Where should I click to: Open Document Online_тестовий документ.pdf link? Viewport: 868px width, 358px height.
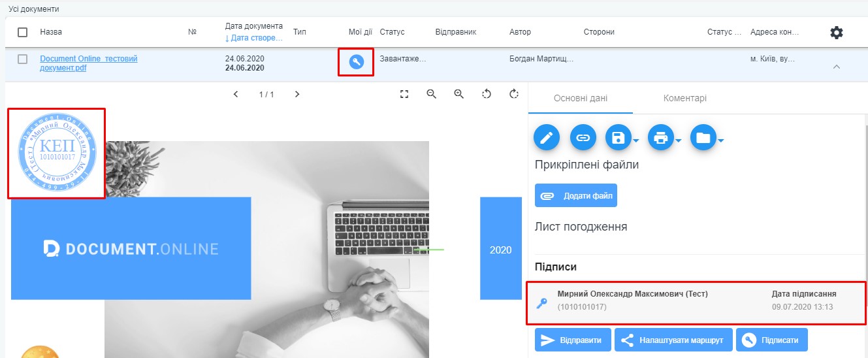click(x=89, y=63)
